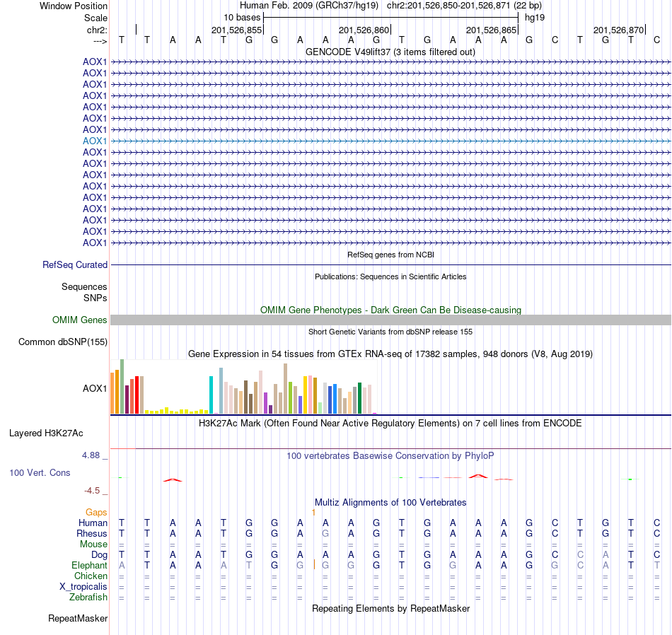Select the "Mouse" alignment row label
Screen dimensions: 672x635
pos(93,544)
